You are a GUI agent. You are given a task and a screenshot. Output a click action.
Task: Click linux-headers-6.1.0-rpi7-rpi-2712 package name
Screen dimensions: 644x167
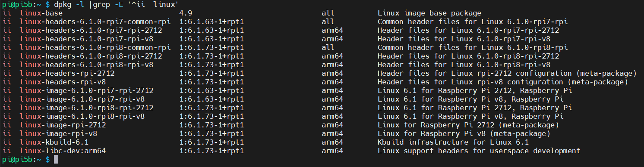[x=91, y=30]
